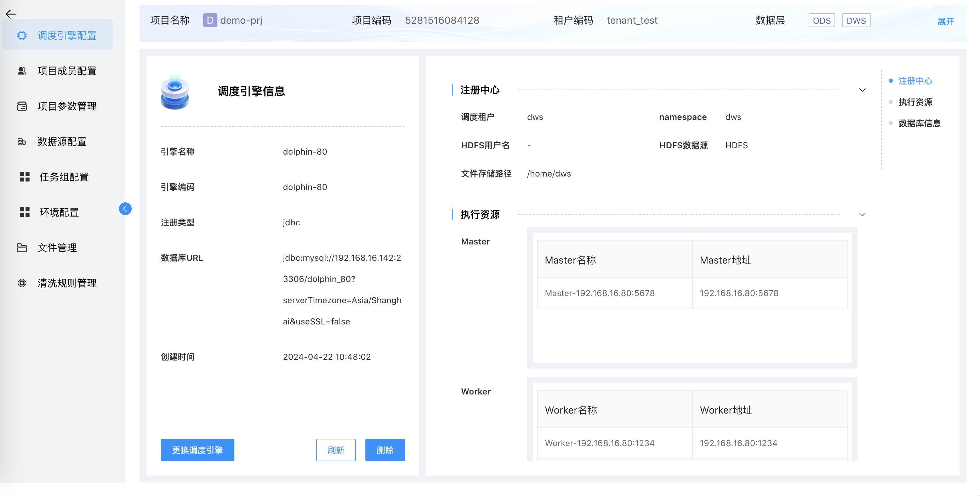Collapse the sidebar with the blue chevron
Screen dimensions: 980x496
click(x=125, y=209)
